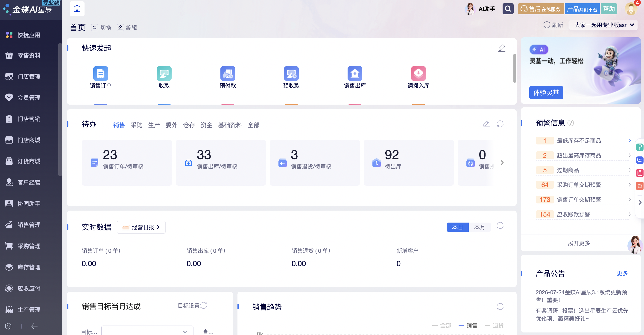Screen dimensions: 644x335
Task: Refresh the 实时数据 panel
Action: [x=500, y=226]
